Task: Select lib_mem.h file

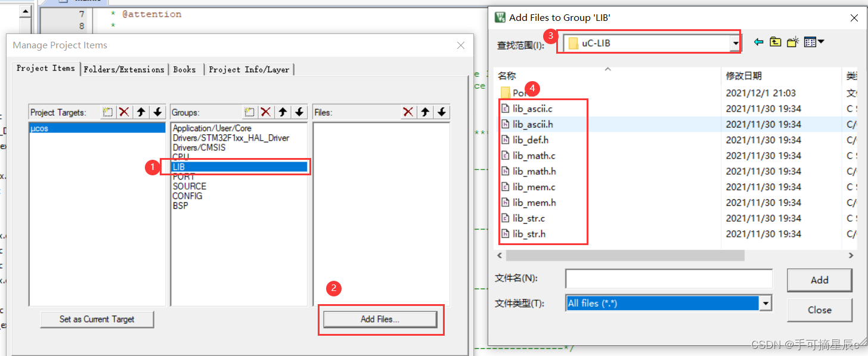Action: [528, 202]
